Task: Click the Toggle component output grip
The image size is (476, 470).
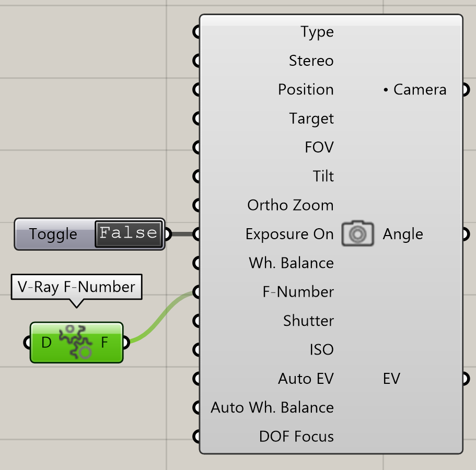Action: pyautogui.click(x=168, y=234)
